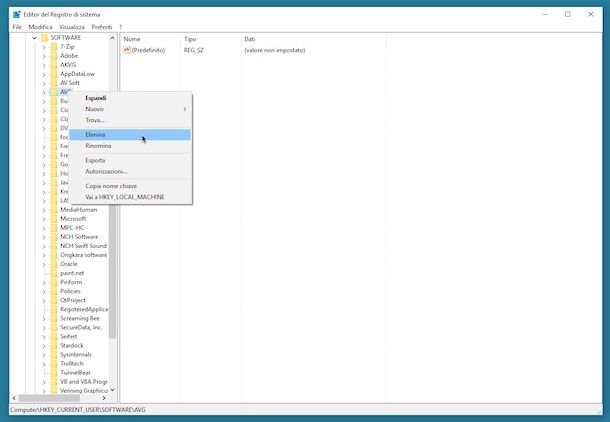Viewport: 610px width, 422px height.
Task: Click the QtProject folder icon
Action: [x=54, y=300]
